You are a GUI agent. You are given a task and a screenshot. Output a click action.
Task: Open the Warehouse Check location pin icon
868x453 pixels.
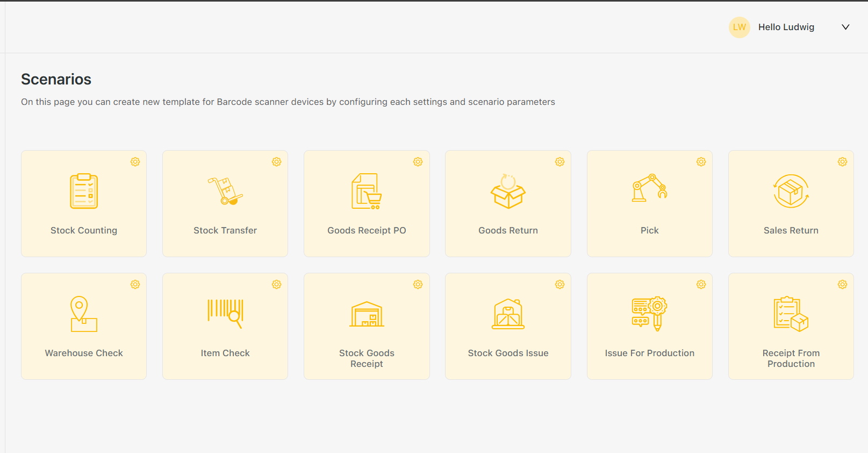[x=84, y=314]
